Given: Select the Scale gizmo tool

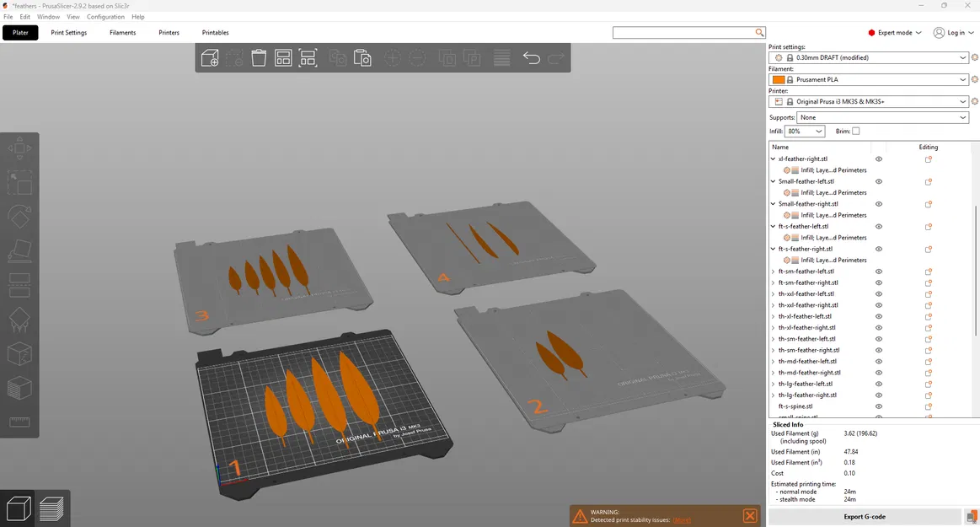Looking at the screenshot, I should click(19, 182).
